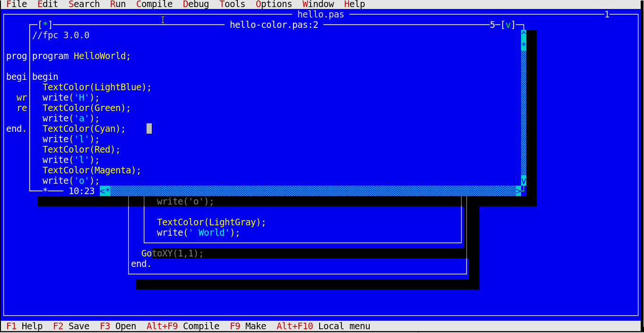The image size is (644, 333).
Task: Click the cursor position indicator 10:23
Action: [x=81, y=191]
